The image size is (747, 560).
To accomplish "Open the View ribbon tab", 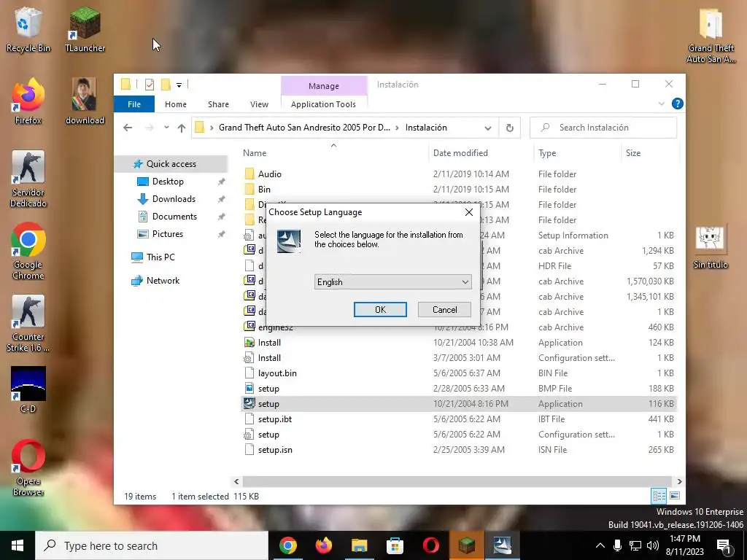I will (259, 104).
